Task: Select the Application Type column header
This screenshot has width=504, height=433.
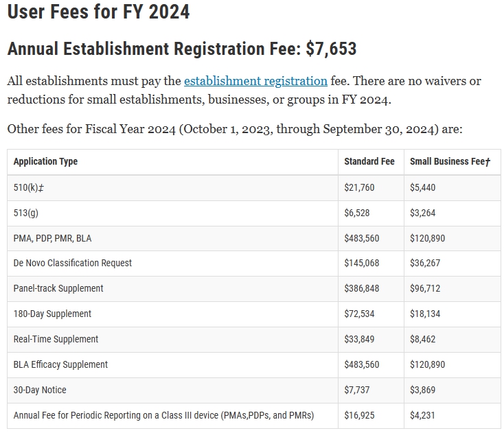Action: coord(45,161)
